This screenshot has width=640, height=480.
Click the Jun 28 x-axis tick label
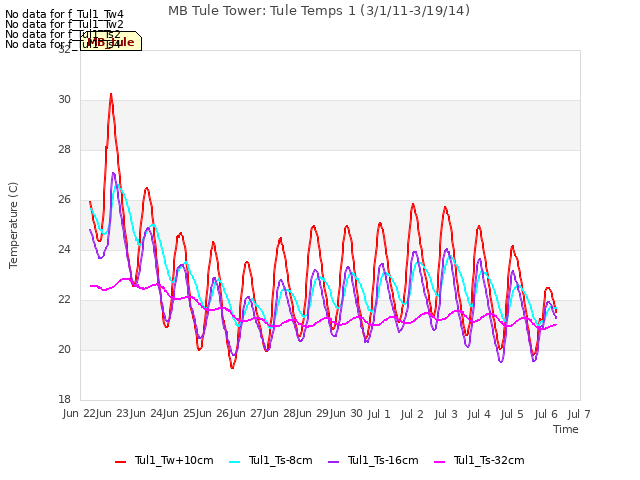[280, 414]
